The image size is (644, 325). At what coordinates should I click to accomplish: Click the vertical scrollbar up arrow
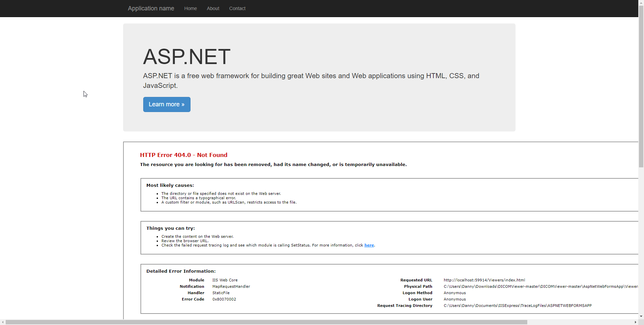641,3
